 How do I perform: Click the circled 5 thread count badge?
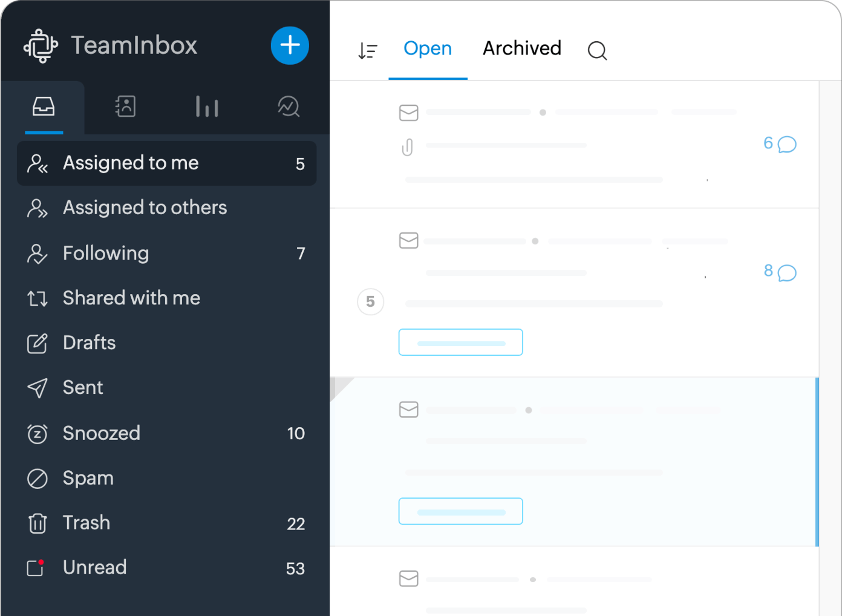pyautogui.click(x=370, y=301)
